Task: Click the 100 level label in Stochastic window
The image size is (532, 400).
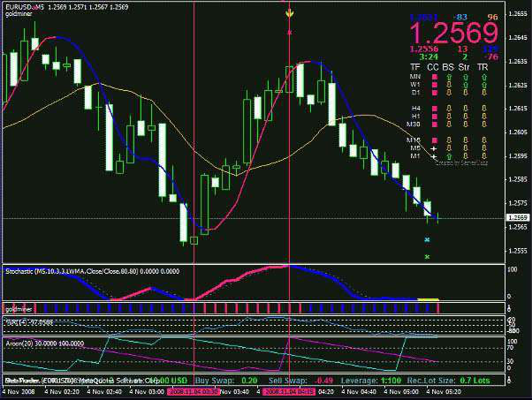Action: 513,269
